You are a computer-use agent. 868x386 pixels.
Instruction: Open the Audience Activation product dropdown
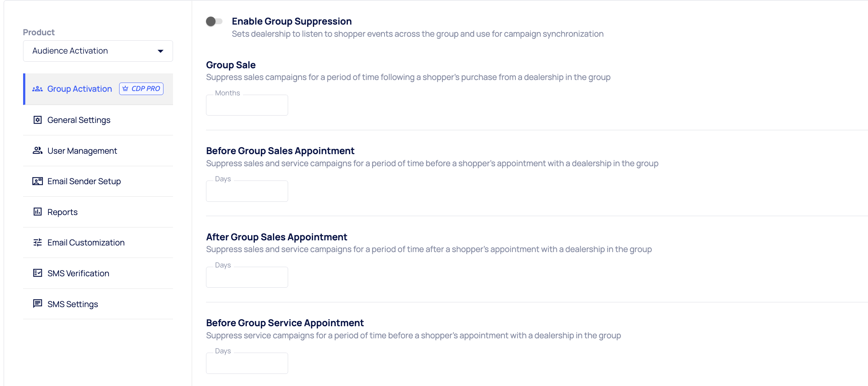click(98, 51)
